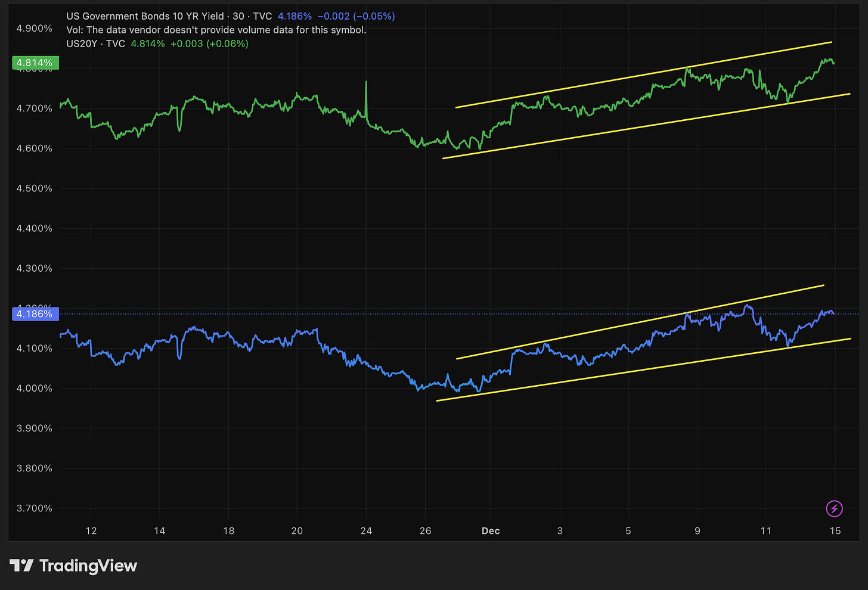Click the 4.100% price axis label
The height and width of the screenshot is (590, 868).
(x=34, y=348)
